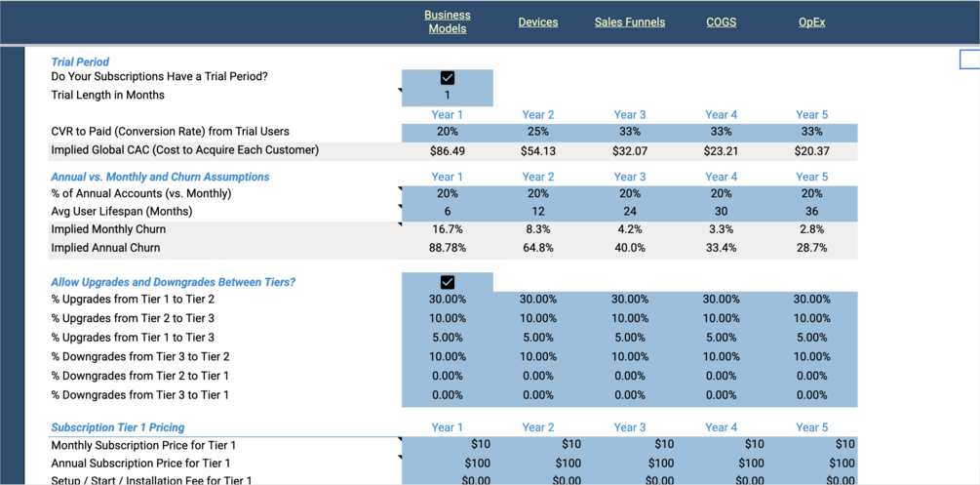This screenshot has width=980, height=485.
Task: Click Implied Annual Churn 64.8% cell
Action: (538, 248)
